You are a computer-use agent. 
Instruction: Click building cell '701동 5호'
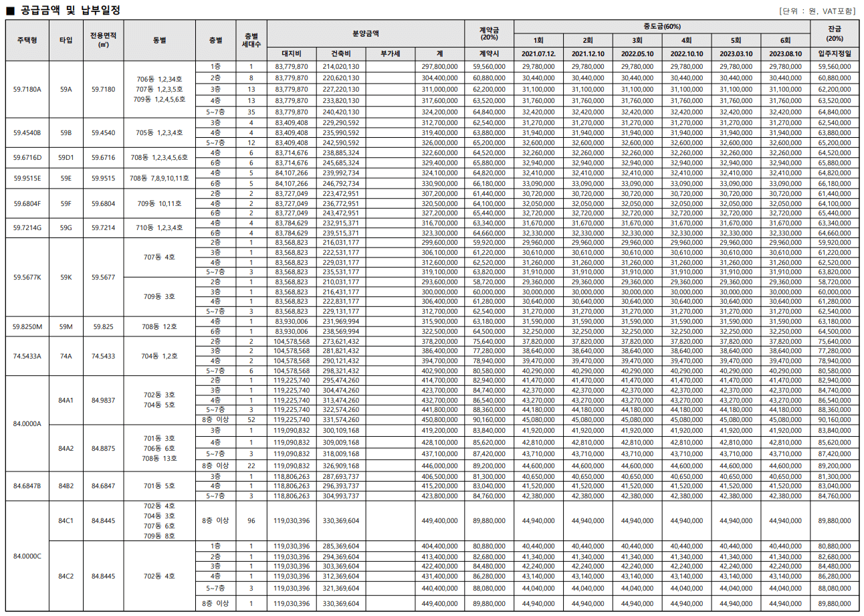coord(159,486)
